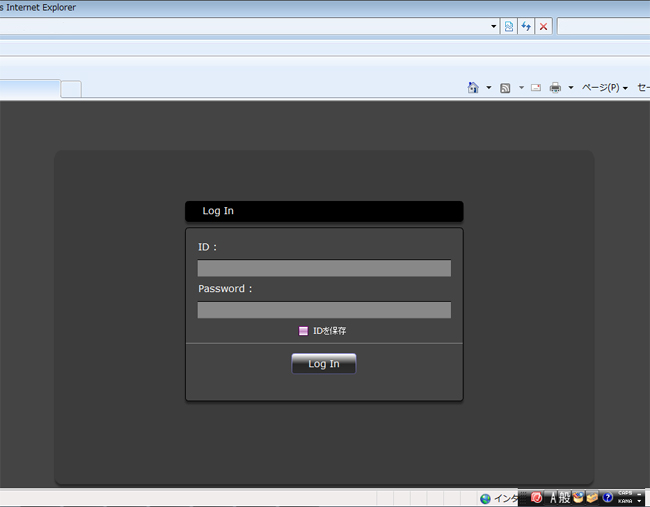The height and width of the screenshot is (507, 650).
Task: Click the Password input field
Action: point(324,310)
